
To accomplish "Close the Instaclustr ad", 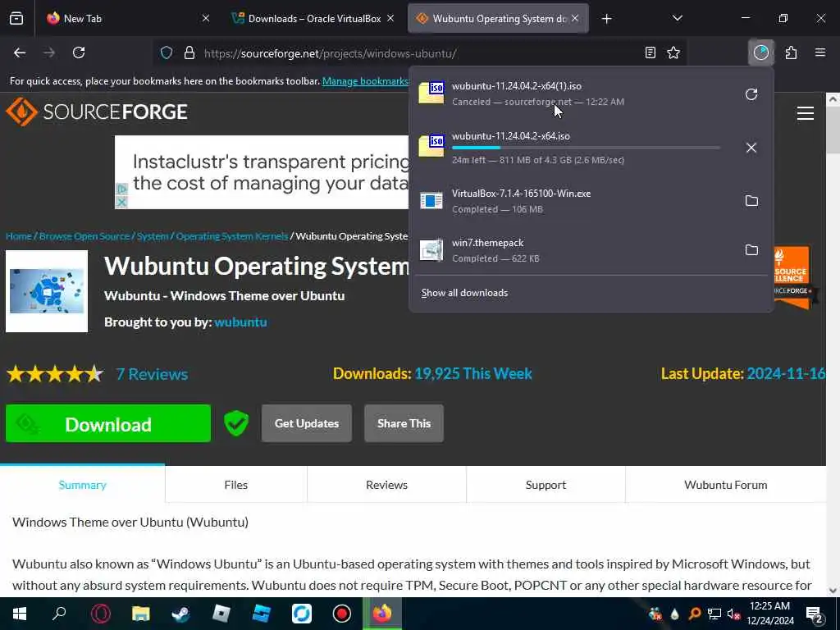I will coord(121,203).
